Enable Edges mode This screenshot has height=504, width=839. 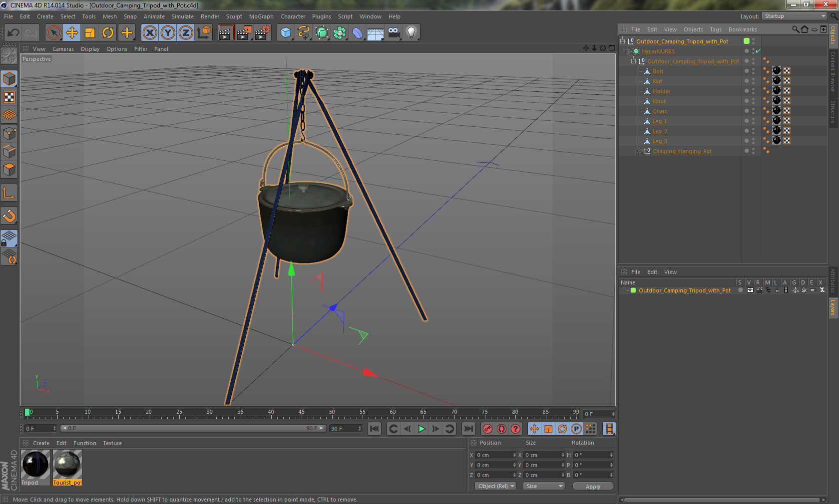tap(9, 152)
